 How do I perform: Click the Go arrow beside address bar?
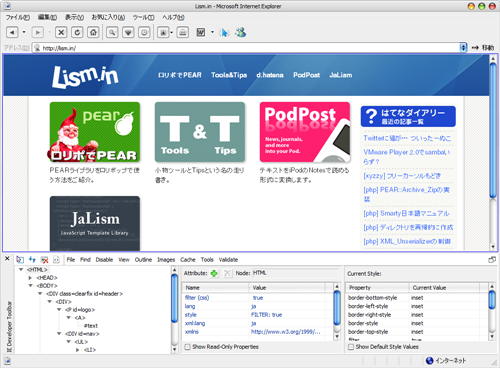point(475,48)
